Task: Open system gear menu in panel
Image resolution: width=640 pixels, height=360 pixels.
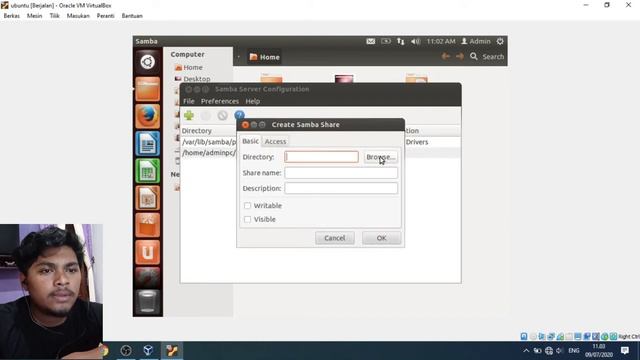Action: (500, 41)
